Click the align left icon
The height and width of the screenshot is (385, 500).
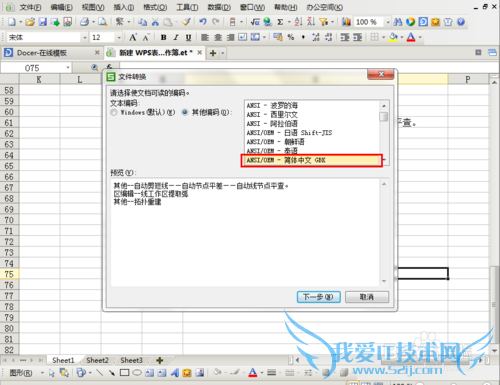coord(205,37)
